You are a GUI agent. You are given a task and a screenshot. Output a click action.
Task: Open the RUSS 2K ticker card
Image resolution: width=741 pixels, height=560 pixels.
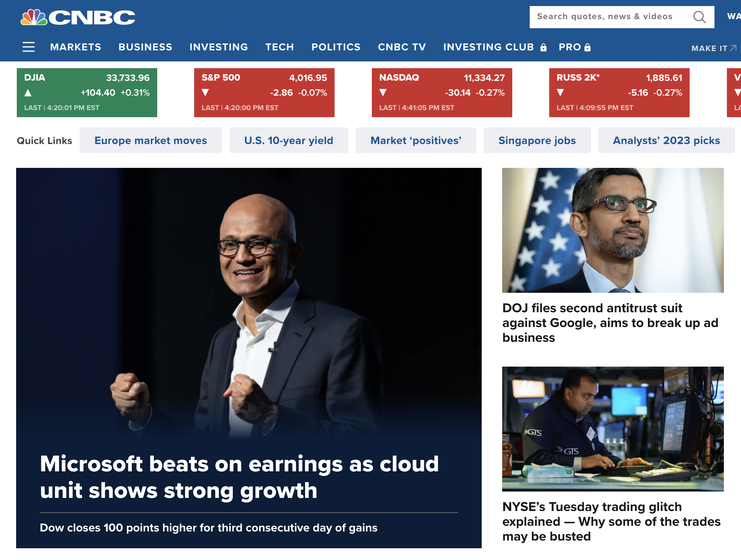click(x=619, y=93)
